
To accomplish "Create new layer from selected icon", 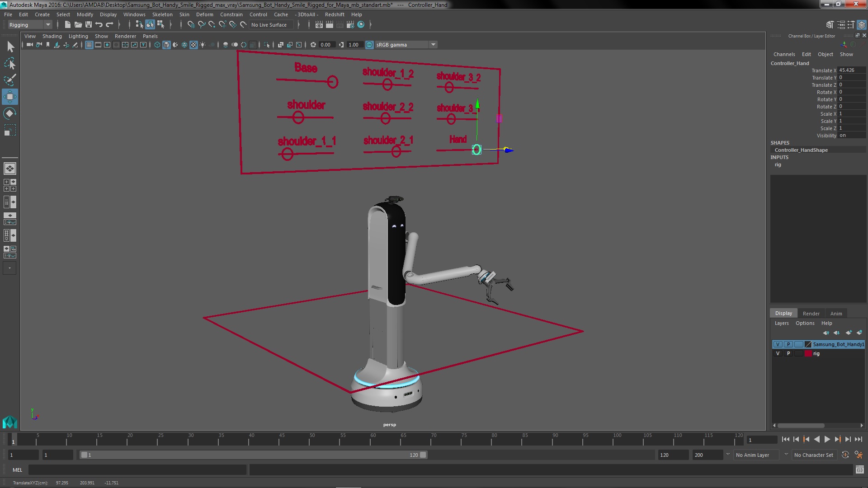I will pos(859,333).
